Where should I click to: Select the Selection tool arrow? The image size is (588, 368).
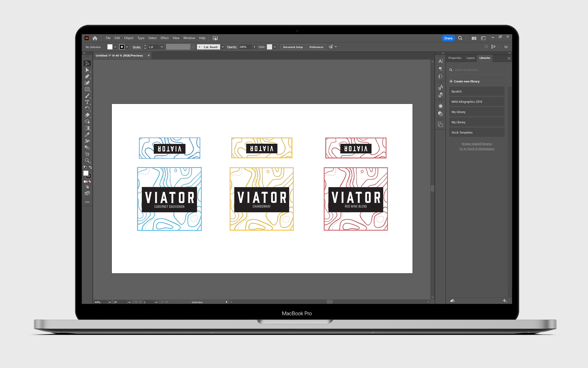coord(87,63)
